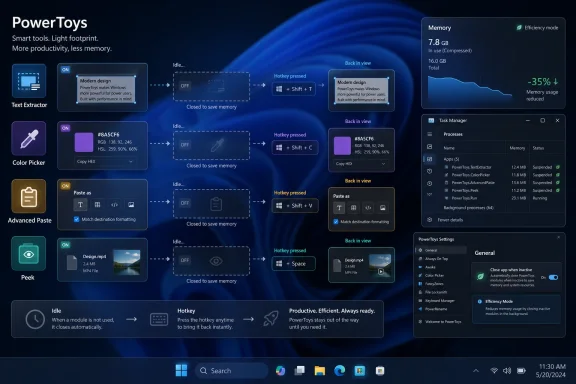Click the leaf icon next to Close app when inactive
576x384 pixels.
[480, 277]
